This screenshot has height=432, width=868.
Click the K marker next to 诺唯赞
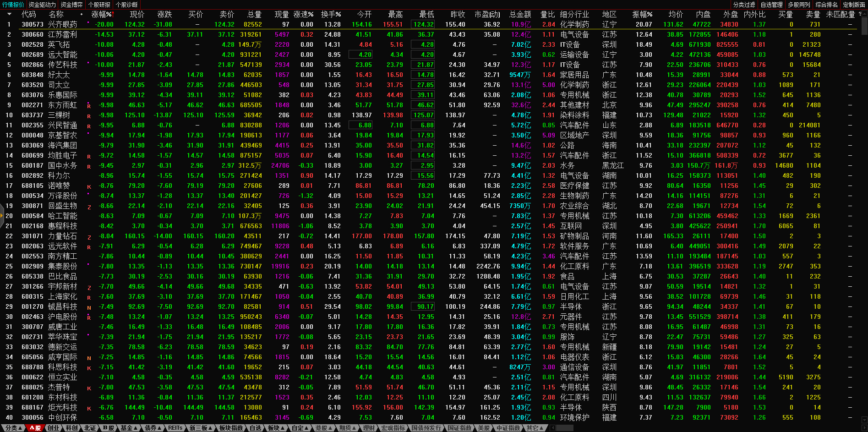point(89,186)
